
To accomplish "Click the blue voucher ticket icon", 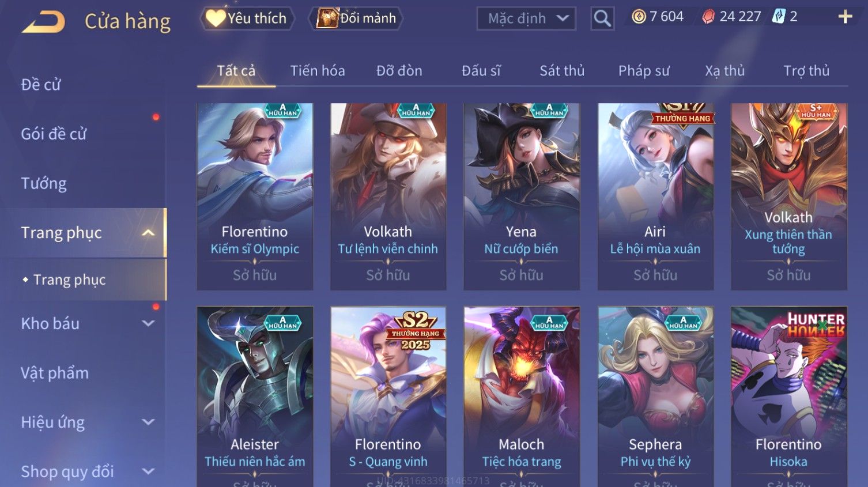I will tap(779, 17).
